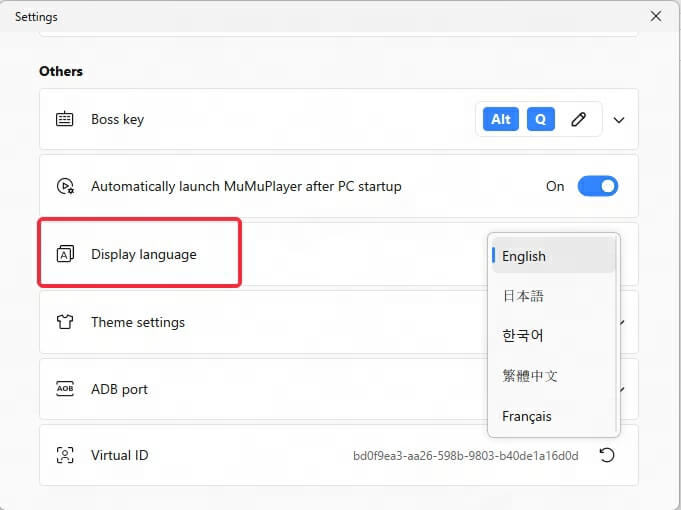This screenshot has height=510, width=681.
Task: Click the edit pencil icon for Boss key
Action: point(578,119)
